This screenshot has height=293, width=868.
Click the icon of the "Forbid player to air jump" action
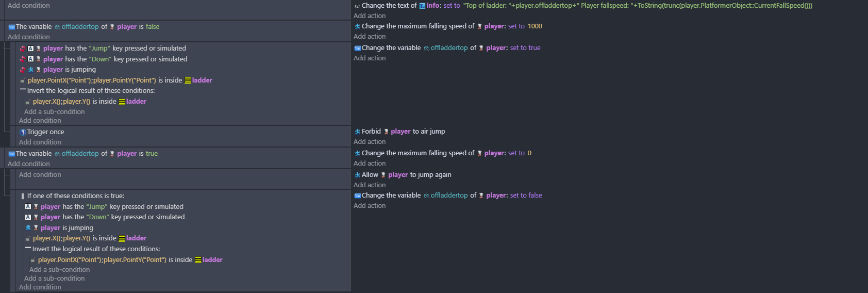click(x=357, y=132)
